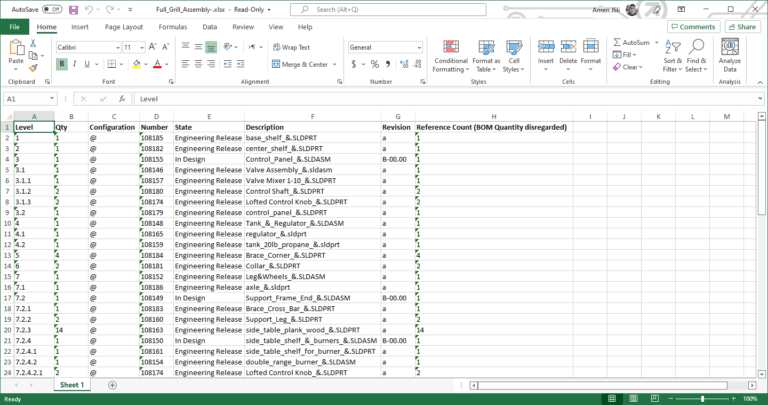Click the Delete cells icon
Image resolution: width=768 pixels, height=405 pixels.
click(568, 47)
